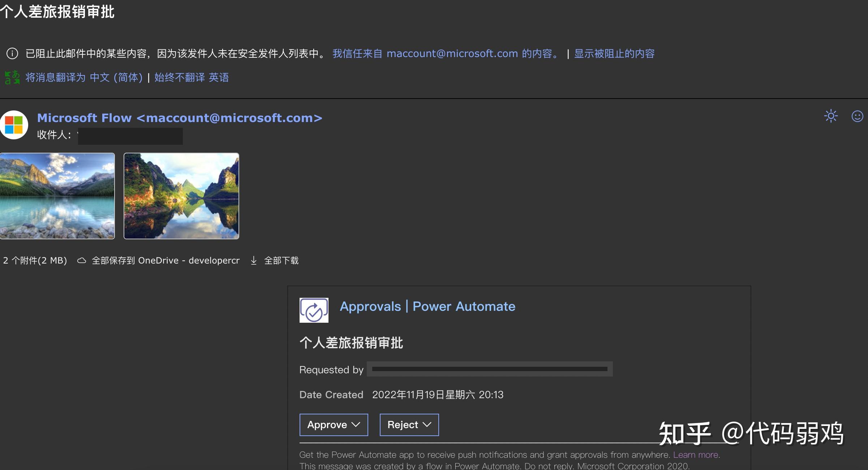Click the redacted Requested by field

point(490,369)
